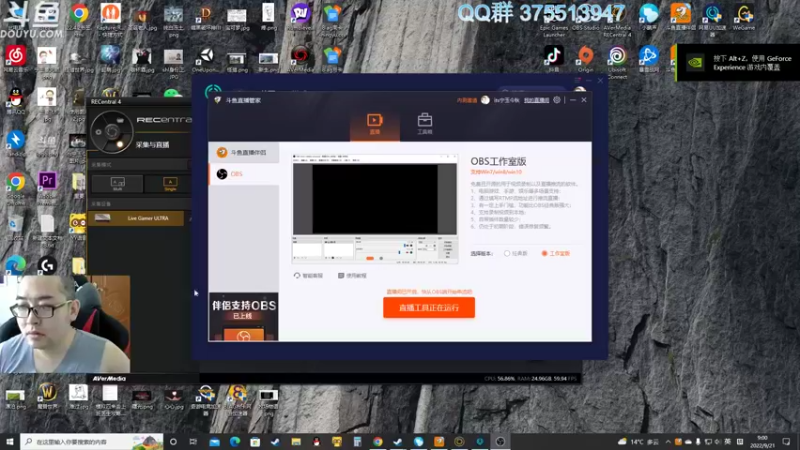Open the 我的直播间 link

click(536, 101)
